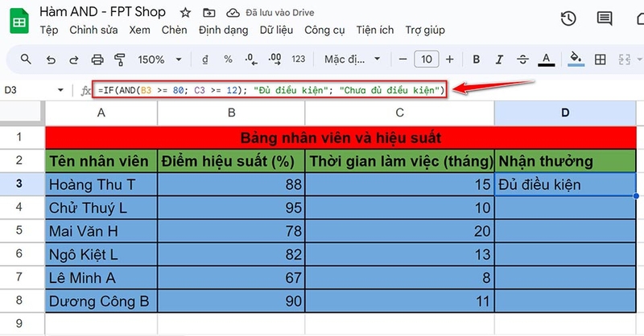Open the Chèn menu
This screenshot has height=336, width=644.
tap(174, 30)
